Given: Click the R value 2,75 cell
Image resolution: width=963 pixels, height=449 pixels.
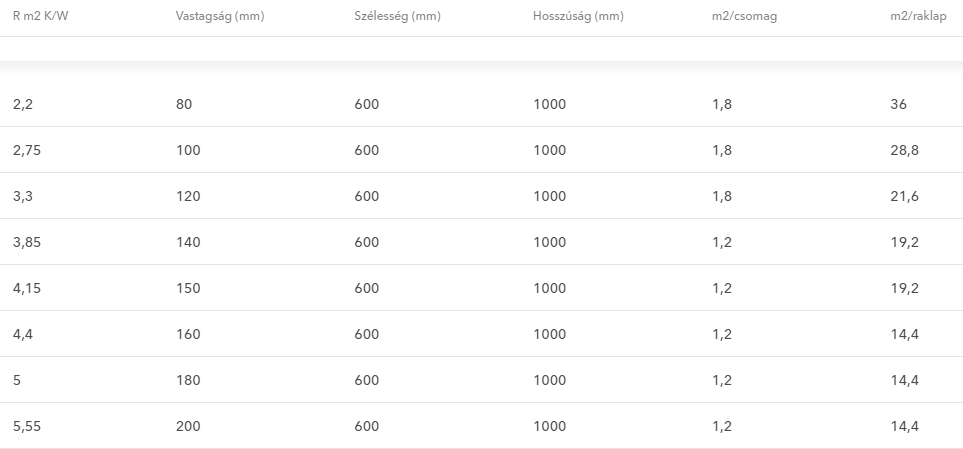Looking at the screenshot, I should tap(27, 150).
